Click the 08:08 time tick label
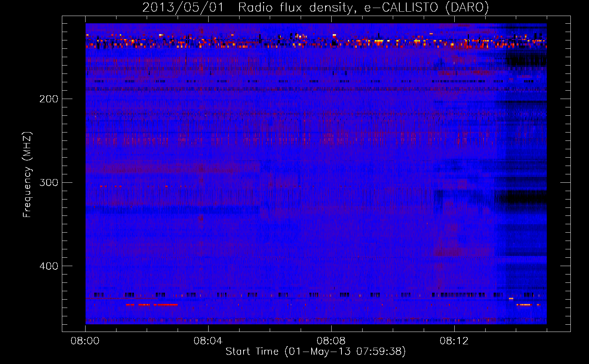Viewport: 589px width, 364px height. 331,341
